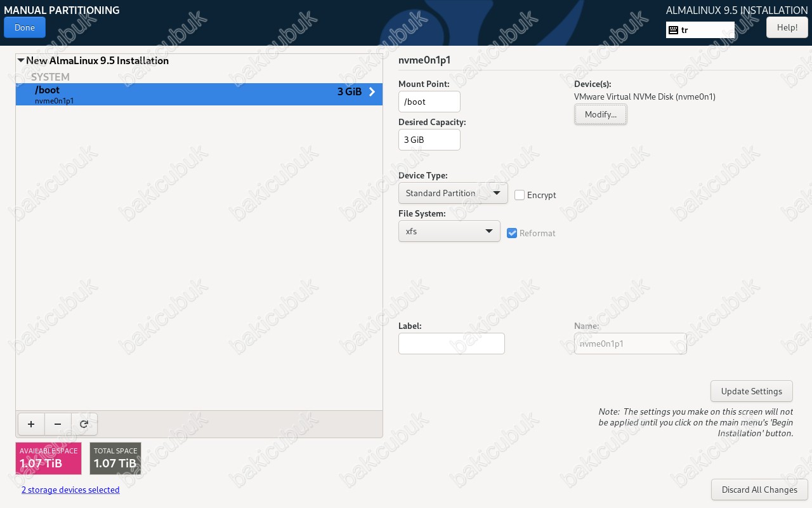Open the 2 storage devices selected link
This screenshot has width=812, height=508.
click(70, 490)
